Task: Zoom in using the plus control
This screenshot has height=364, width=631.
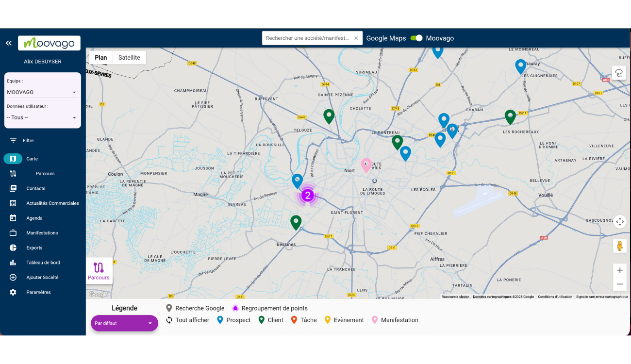Action: click(620, 270)
